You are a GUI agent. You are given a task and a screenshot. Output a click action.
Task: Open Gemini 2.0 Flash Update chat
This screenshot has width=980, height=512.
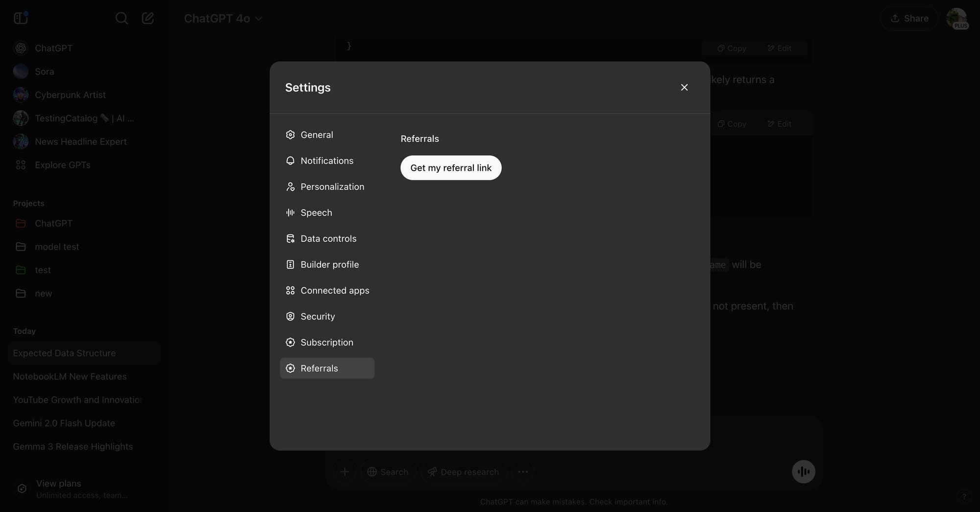84,423
